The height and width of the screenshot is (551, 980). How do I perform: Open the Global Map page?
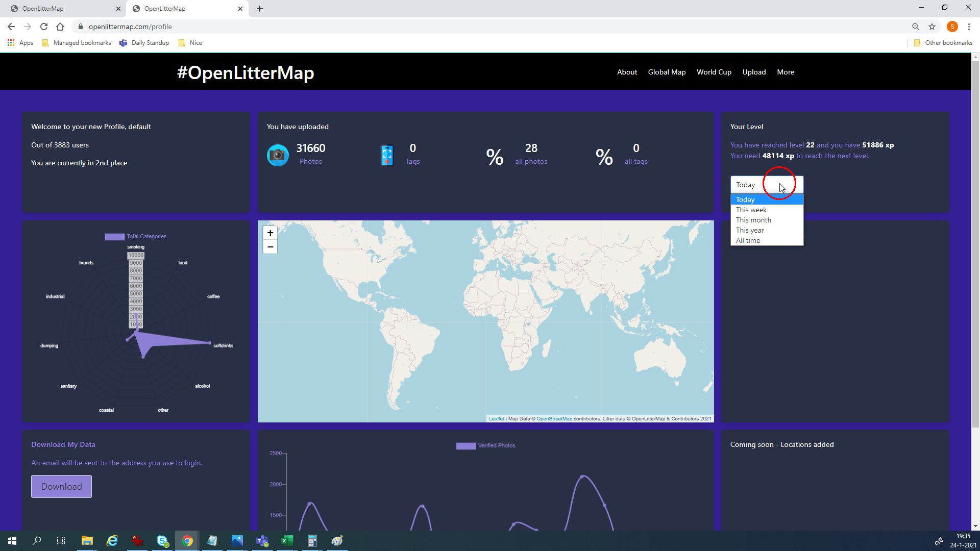[x=667, y=72]
